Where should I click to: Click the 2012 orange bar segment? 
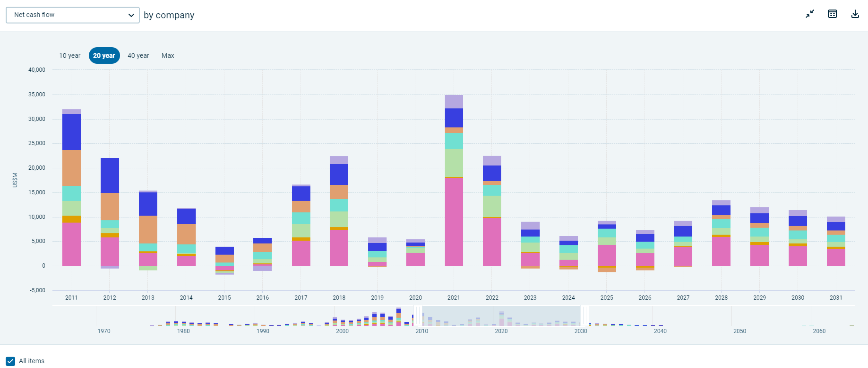tap(110, 206)
